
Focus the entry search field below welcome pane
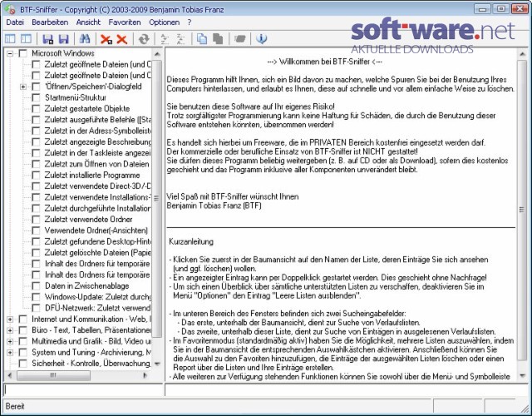(x=346, y=390)
